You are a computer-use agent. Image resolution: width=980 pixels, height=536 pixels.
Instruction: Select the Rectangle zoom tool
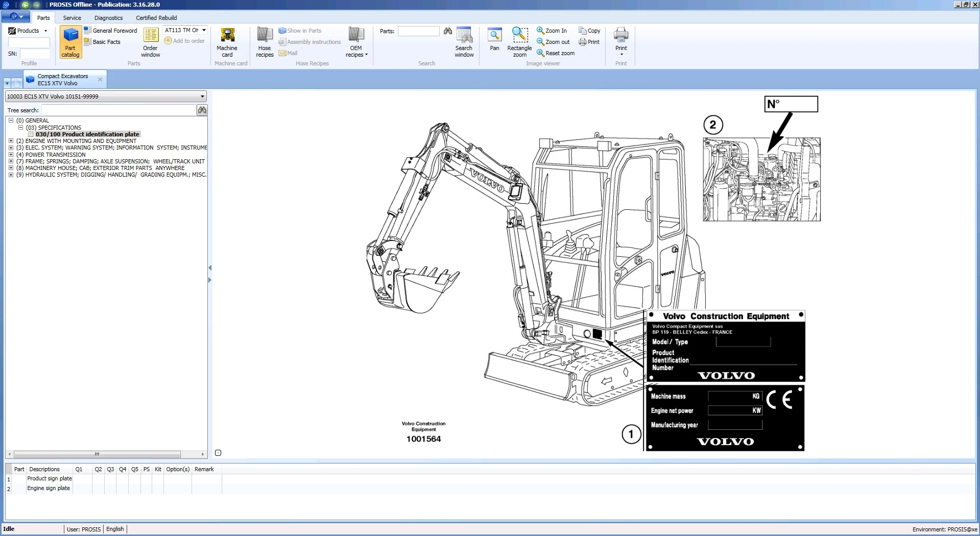[519, 42]
